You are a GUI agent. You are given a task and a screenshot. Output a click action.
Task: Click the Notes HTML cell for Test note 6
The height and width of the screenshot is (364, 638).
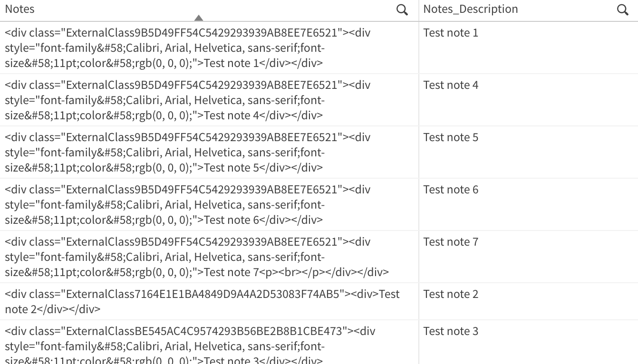click(188, 205)
